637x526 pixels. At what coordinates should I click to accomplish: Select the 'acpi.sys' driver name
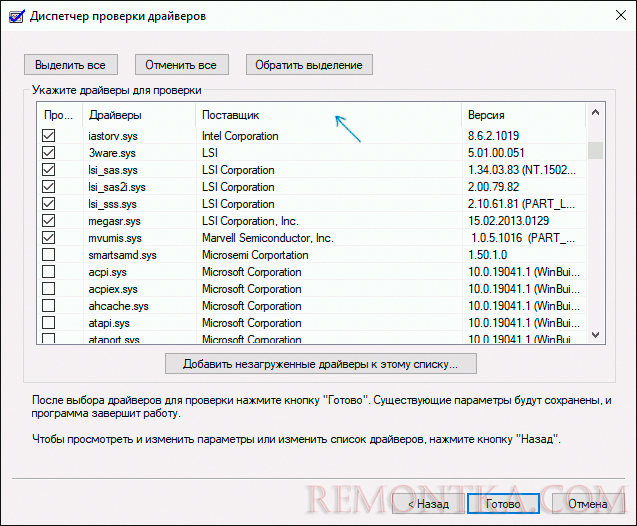(108, 272)
